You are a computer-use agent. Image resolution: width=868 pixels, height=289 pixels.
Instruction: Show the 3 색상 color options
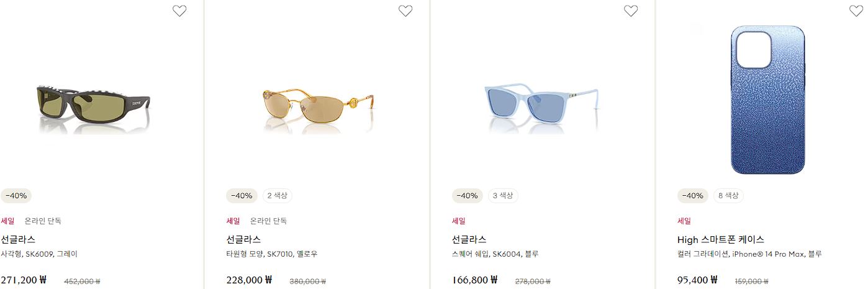coord(503,196)
